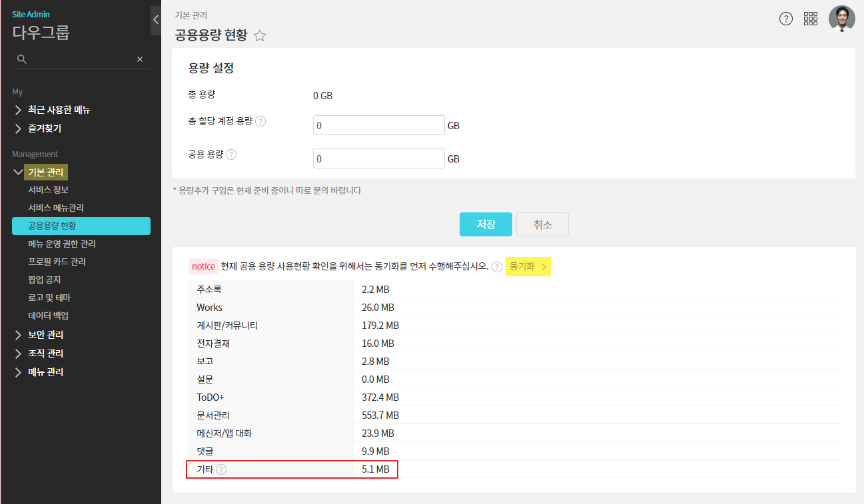Click the 동기화 link in the notice
Screen dimensions: 864x504
click(528, 266)
